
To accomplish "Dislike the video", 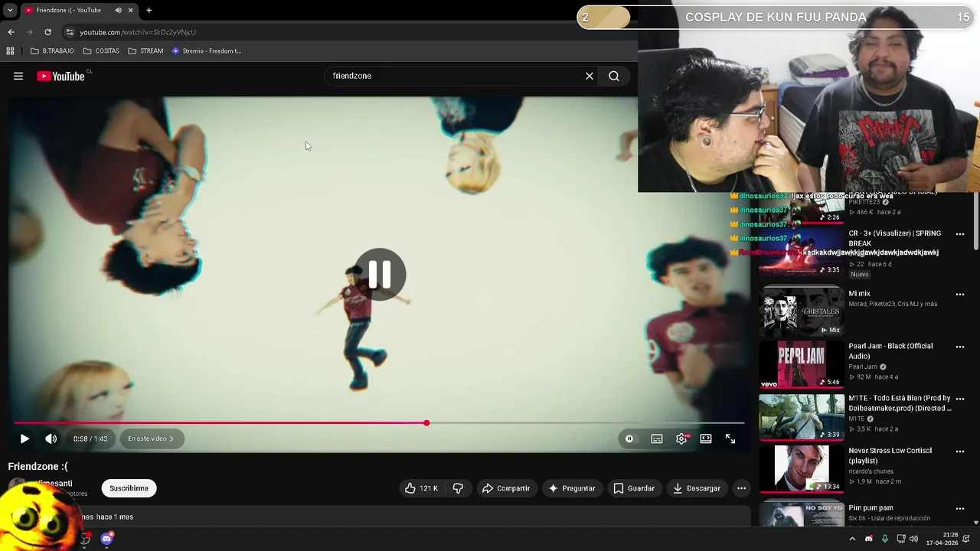I will [x=458, y=488].
